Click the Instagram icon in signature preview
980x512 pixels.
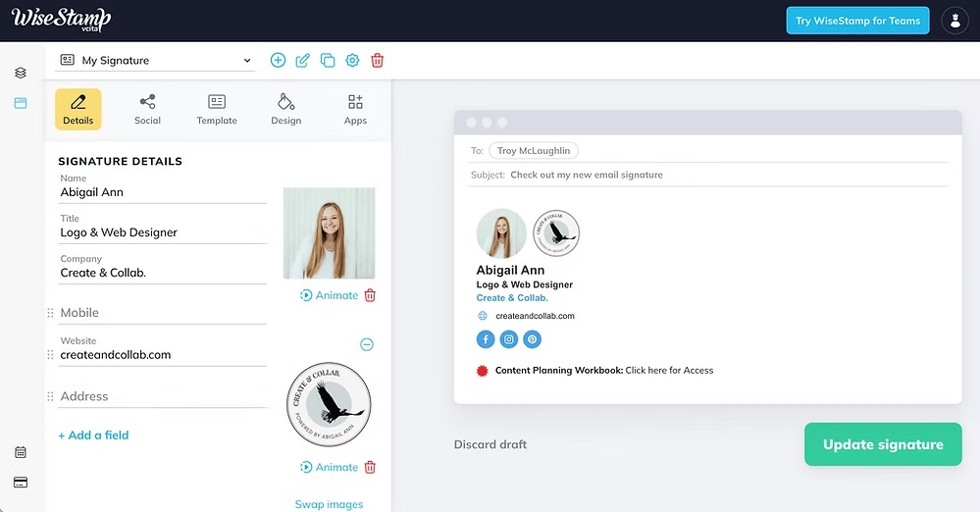pos(509,339)
